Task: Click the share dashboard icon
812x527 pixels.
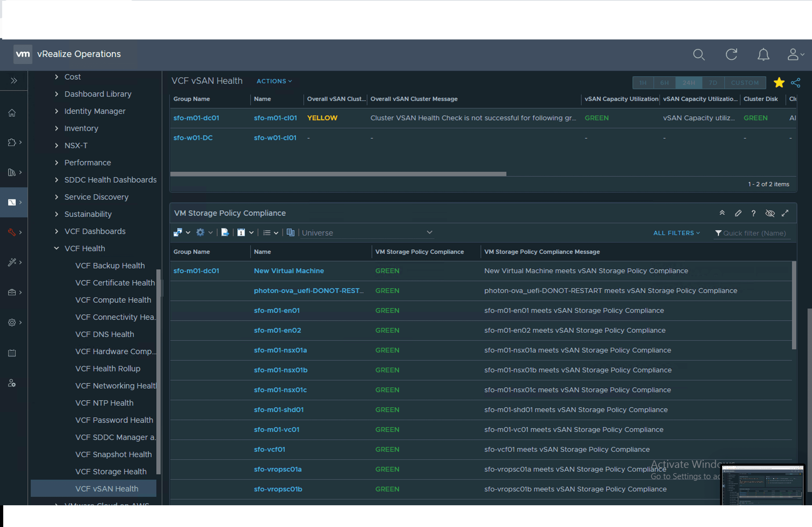Action: pos(795,83)
